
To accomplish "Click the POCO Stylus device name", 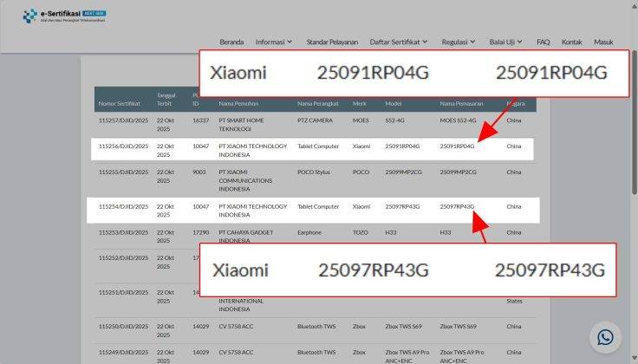I will pos(314,172).
